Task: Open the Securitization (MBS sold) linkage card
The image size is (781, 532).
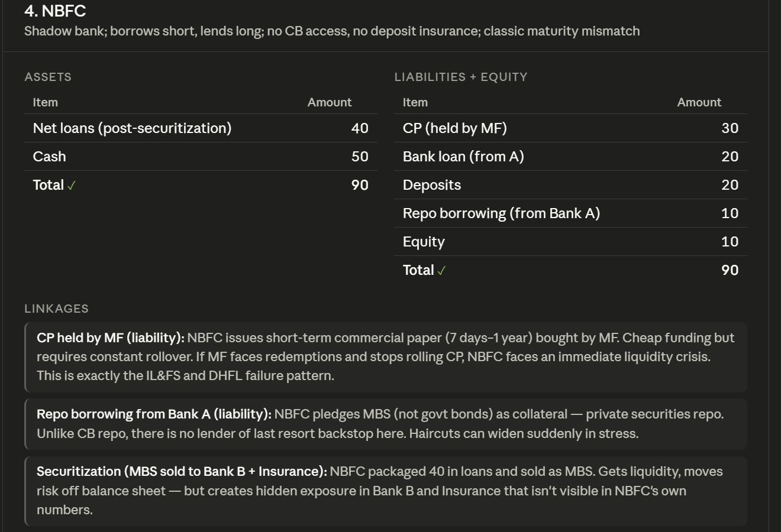Action: 386,491
